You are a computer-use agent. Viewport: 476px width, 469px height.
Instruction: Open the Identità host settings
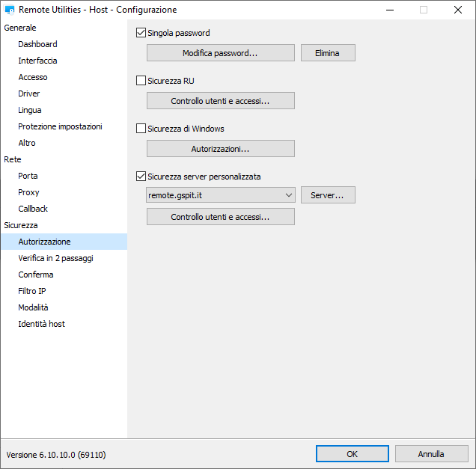click(x=41, y=324)
